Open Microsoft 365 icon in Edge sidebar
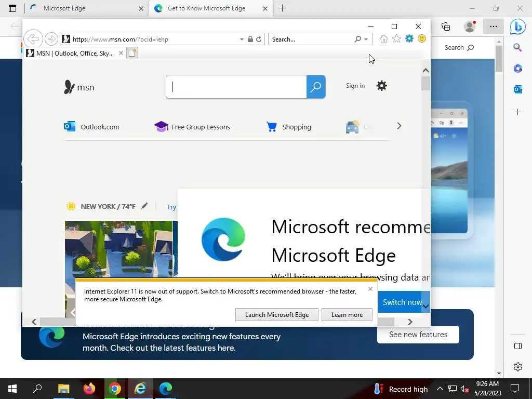Image resolution: width=532 pixels, height=399 pixels. point(518,68)
